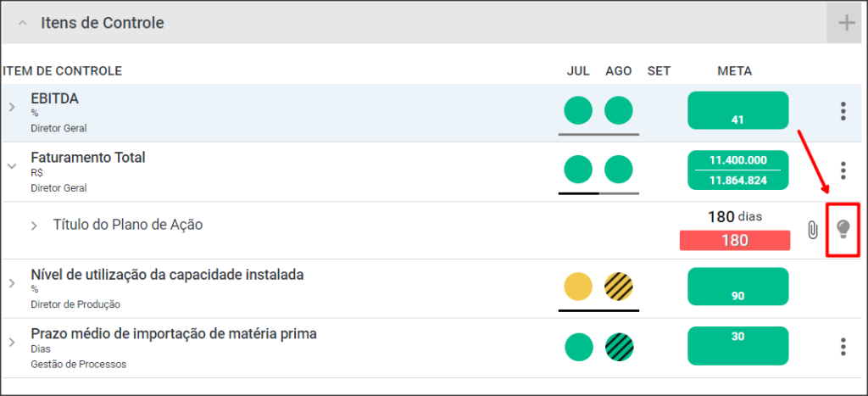Open the three-dot menu for Faturamento Total
Viewport: 868px width, 396px height.
coord(843,170)
